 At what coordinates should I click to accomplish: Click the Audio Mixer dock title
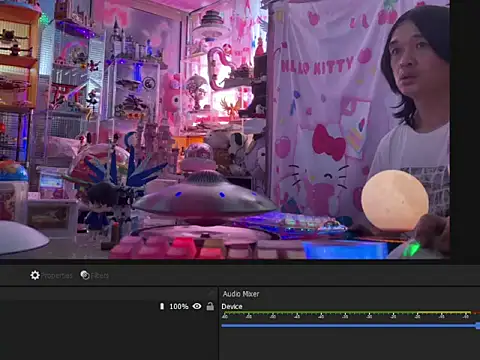click(x=241, y=294)
